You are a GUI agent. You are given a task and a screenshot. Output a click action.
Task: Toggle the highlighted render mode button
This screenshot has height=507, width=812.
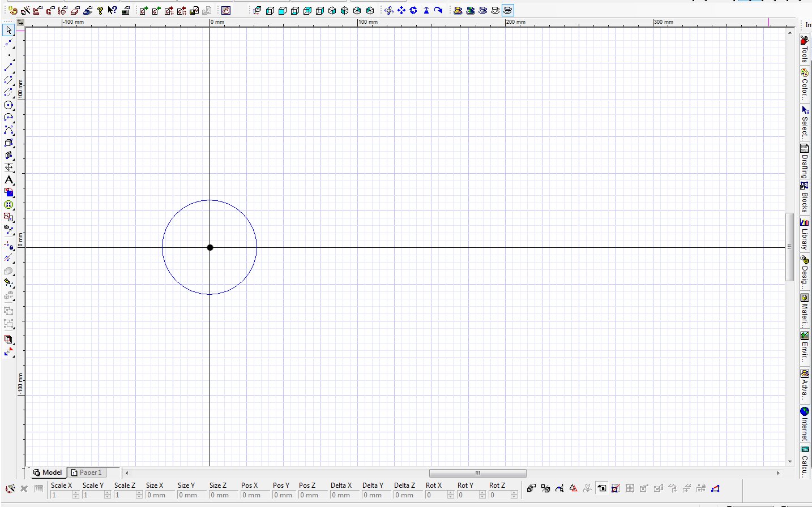[507, 10]
